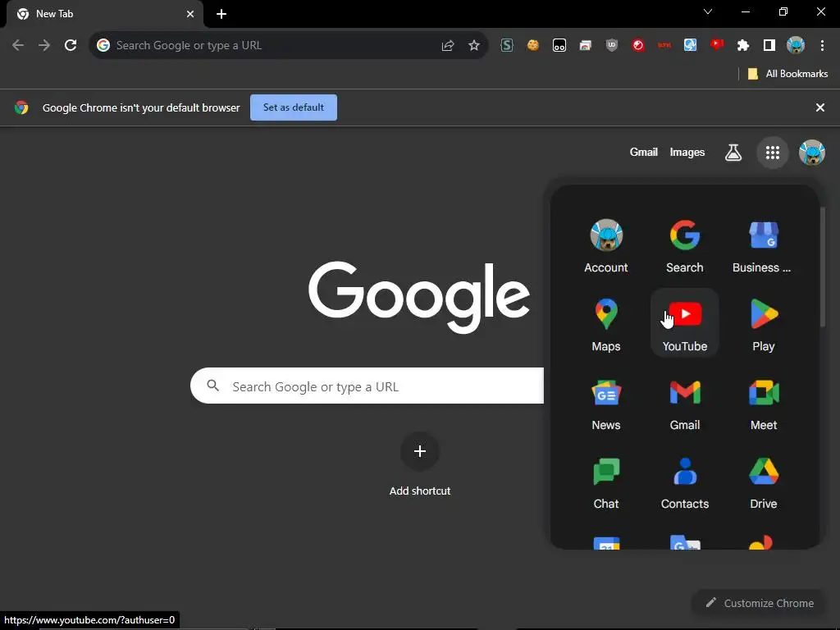Open the tab search dropdown arrow
840x630 pixels.
[x=708, y=11]
